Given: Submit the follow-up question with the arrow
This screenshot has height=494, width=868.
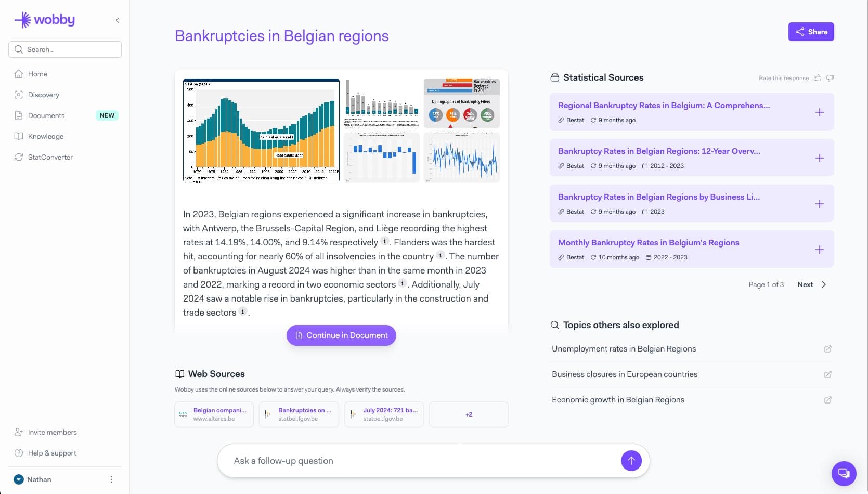Looking at the screenshot, I should (631, 460).
